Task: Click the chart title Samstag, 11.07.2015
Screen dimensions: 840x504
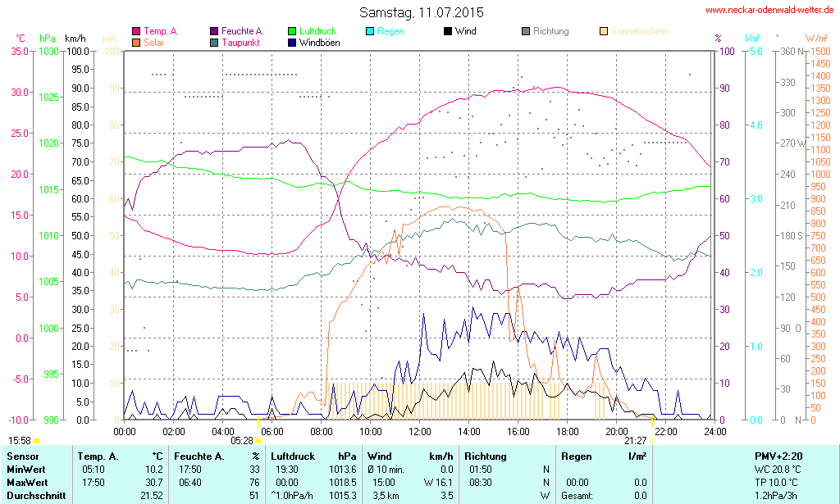Action: 422,13
